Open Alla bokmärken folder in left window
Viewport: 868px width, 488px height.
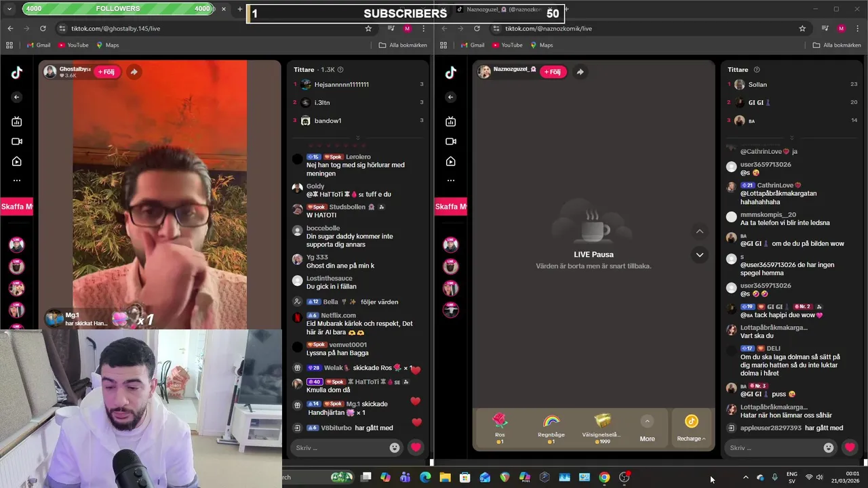tap(403, 45)
